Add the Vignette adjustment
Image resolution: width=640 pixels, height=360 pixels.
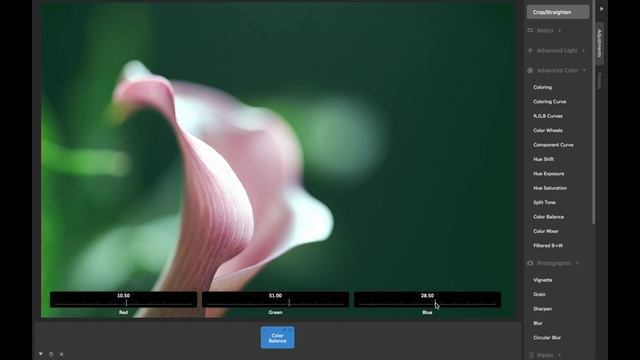pyautogui.click(x=542, y=280)
